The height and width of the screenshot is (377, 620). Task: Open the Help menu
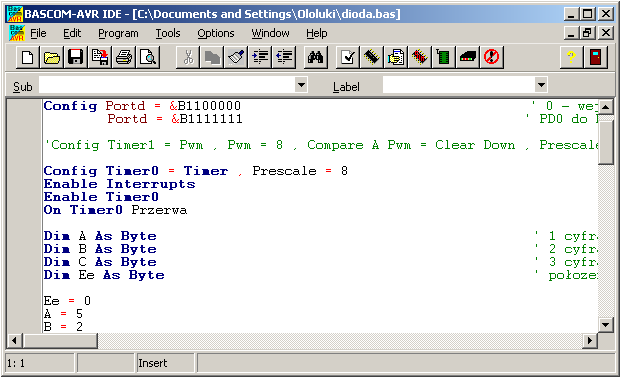click(x=317, y=34)
